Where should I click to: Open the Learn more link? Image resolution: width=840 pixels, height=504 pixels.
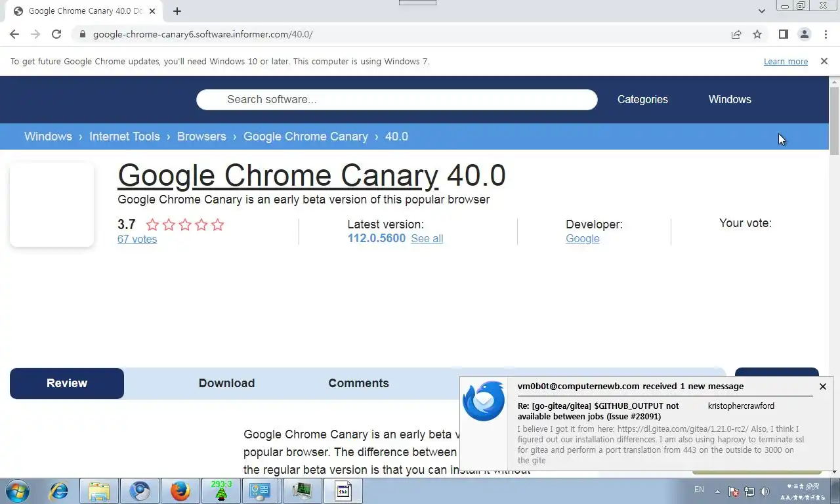pos(786,61)
